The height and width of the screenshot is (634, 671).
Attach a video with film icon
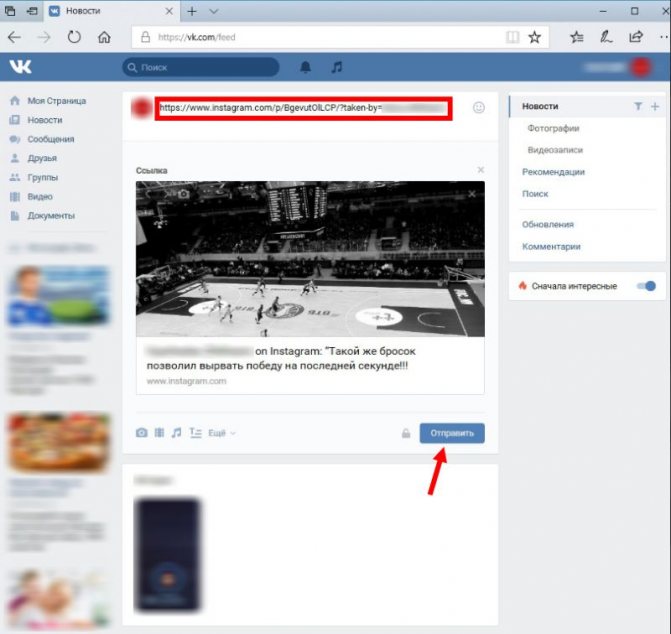(159, 433)
